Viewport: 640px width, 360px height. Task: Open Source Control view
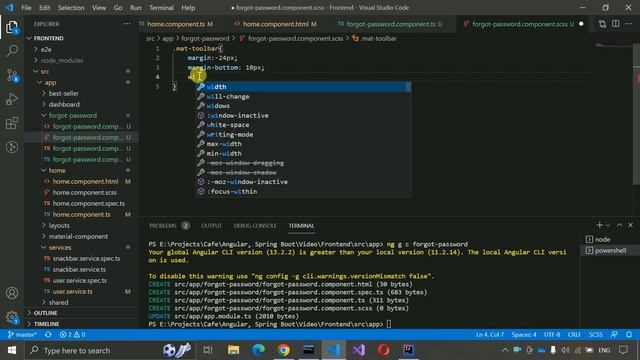click(12, 75)
